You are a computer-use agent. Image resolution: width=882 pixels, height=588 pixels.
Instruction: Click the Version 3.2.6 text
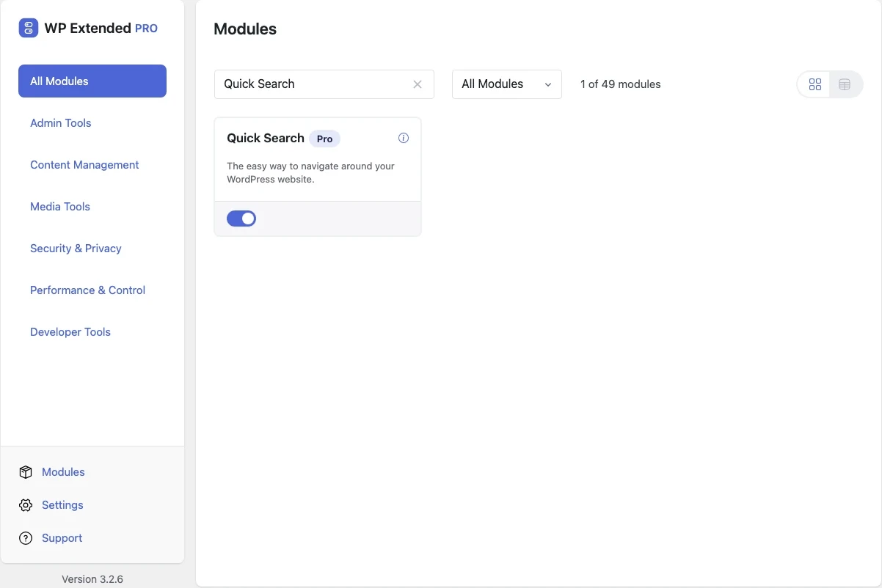(x=92, y=579)
